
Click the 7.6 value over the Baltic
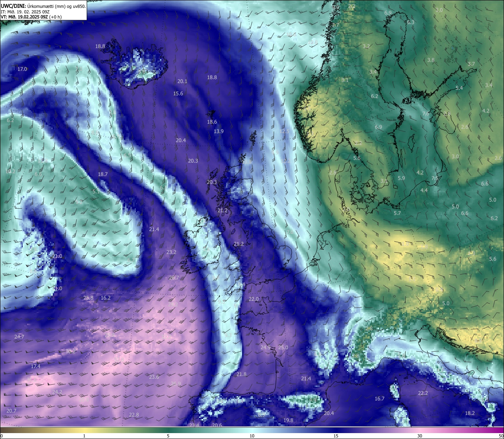pos(426,114)
